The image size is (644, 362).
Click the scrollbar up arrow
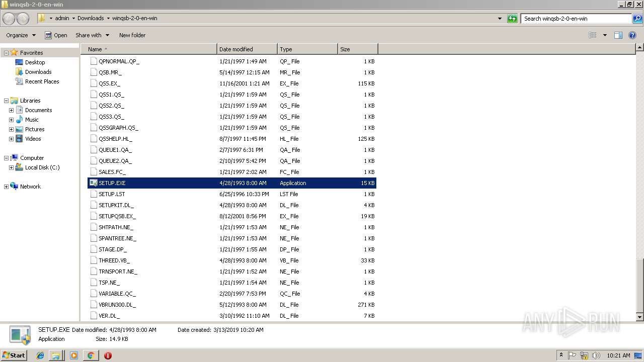(x=639, y=48)
